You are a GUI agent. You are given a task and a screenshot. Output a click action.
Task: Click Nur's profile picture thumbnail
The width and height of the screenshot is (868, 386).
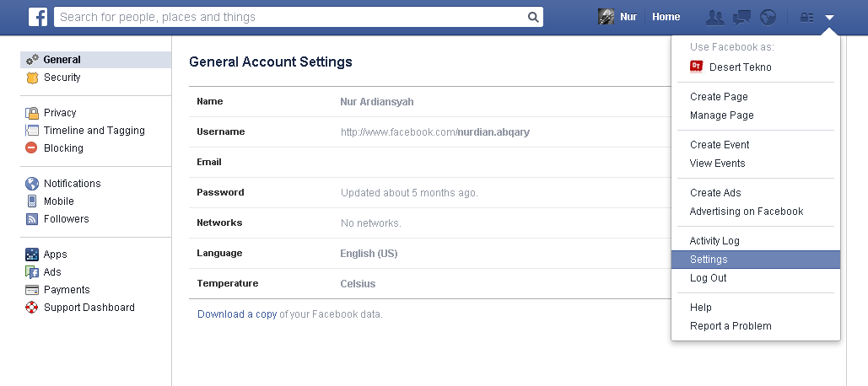click(x=607, y=17)
